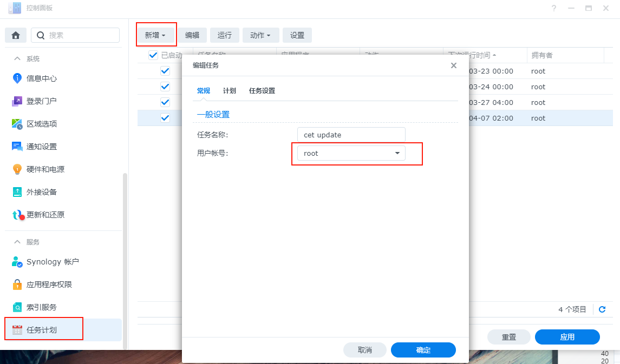Click the sidebar 搜索 input field

[x=75, y=35]
